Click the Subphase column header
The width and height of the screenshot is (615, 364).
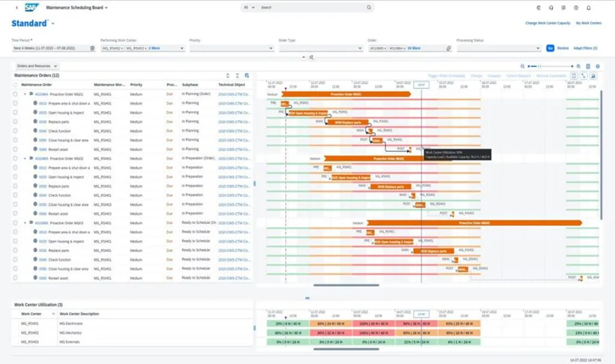click(190, 85)
